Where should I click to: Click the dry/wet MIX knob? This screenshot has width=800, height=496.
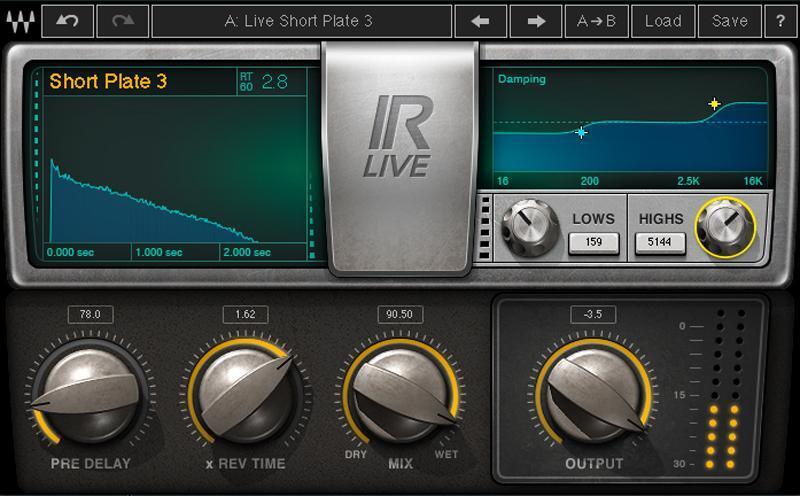pyautogui.click(x=401, y=396)
